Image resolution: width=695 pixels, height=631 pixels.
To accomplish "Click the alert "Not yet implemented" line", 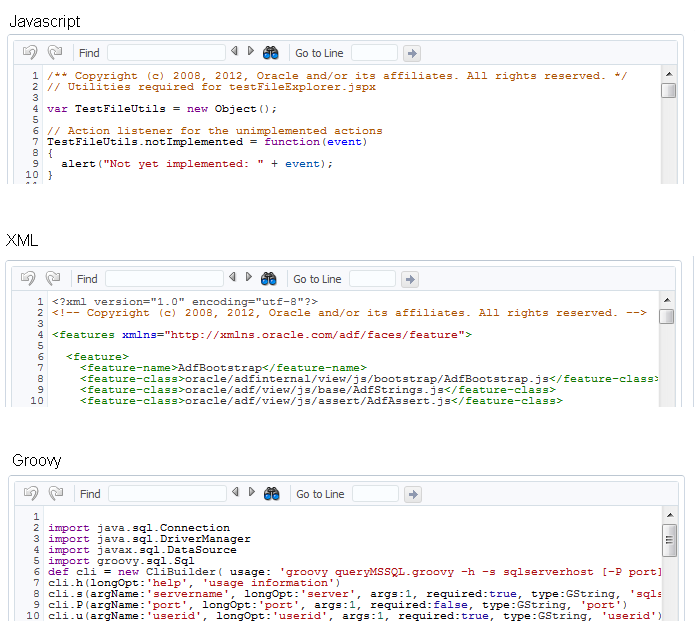I will coord(197,164).
